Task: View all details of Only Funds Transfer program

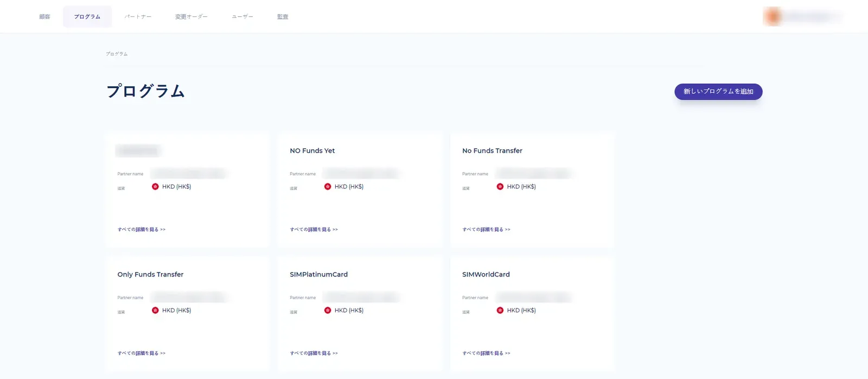Action: [x=142, y=353]
